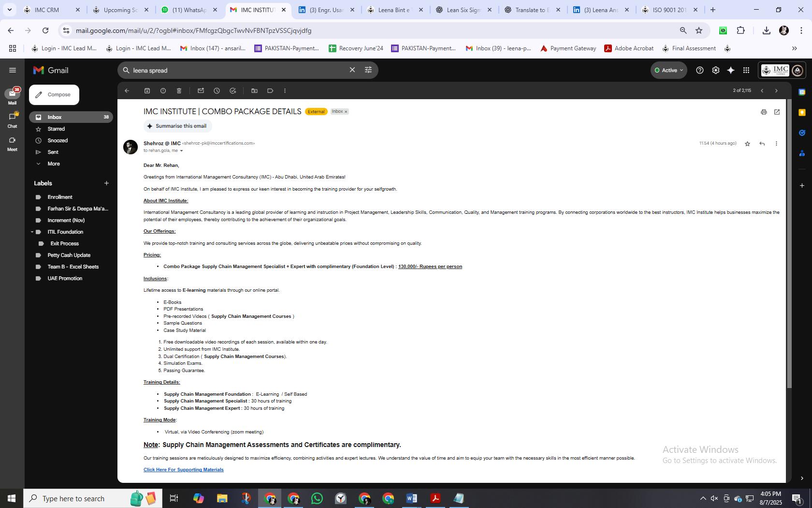Open email in new window
Image resolution: width=812 pixels, height=508 pixels.
click(x=777, y=112)
